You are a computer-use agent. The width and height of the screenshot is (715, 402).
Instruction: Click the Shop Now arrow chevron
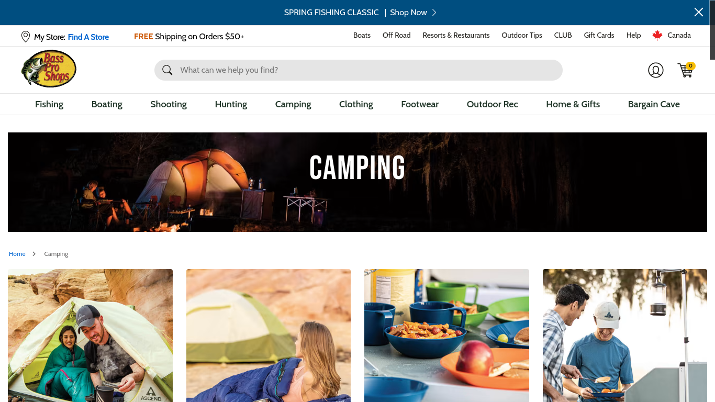(x=434, y=12)
